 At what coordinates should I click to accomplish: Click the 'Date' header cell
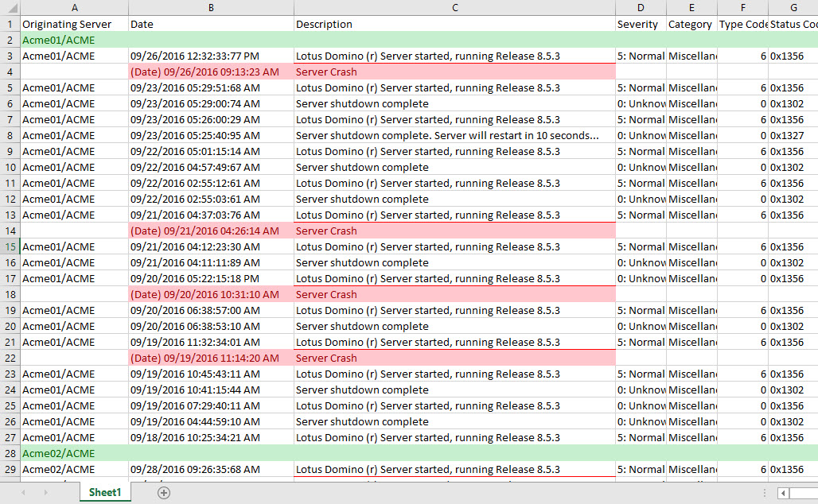pos(211,24)
